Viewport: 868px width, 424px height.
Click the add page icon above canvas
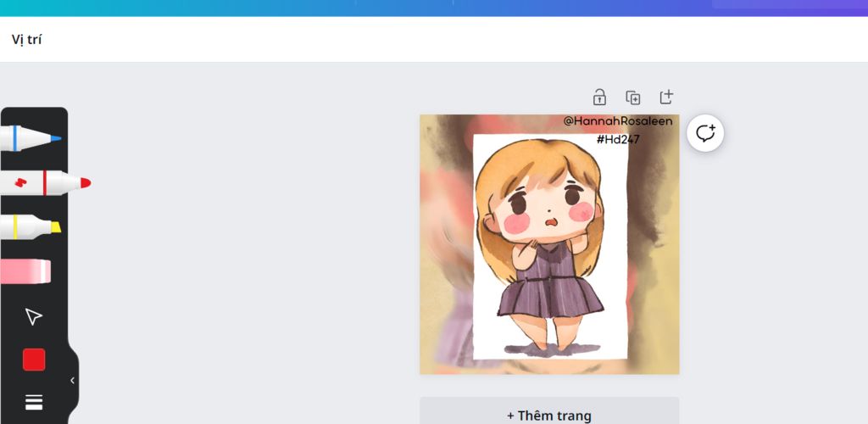[x=666, y=97]
